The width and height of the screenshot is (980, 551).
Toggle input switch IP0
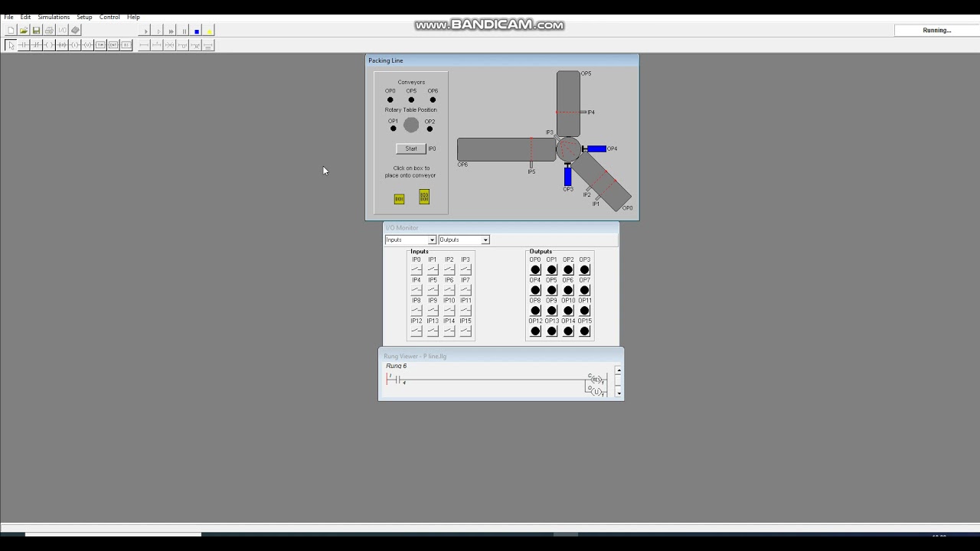click(x=416, y=269)
